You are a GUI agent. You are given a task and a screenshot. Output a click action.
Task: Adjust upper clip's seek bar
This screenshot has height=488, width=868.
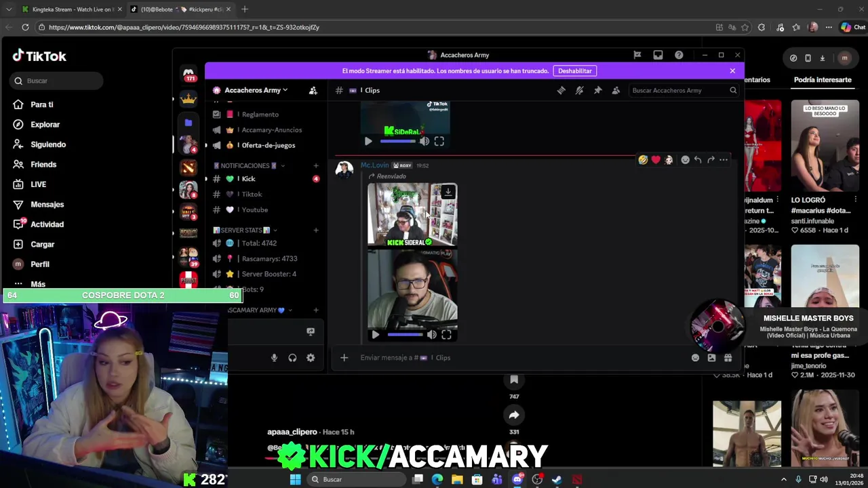tap(397, 141)
